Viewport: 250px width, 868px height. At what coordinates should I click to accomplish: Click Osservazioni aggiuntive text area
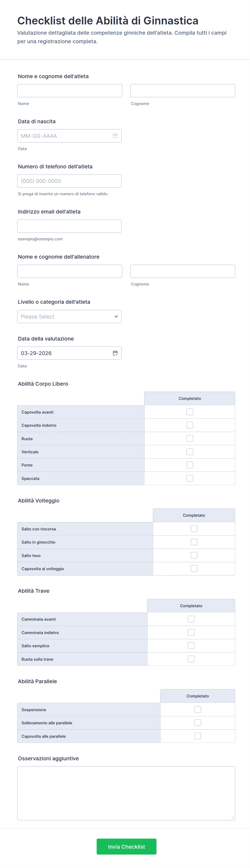pos(126,793)
